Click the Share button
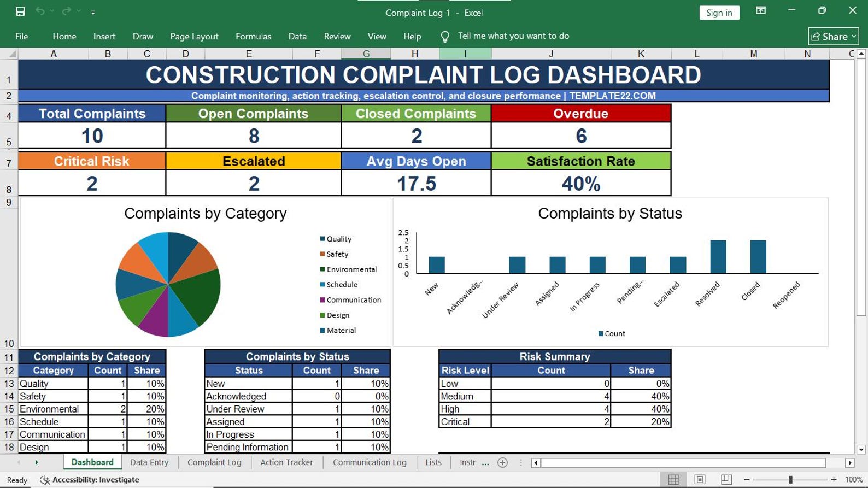Screen dimensions: 868x488 (834, 37)
